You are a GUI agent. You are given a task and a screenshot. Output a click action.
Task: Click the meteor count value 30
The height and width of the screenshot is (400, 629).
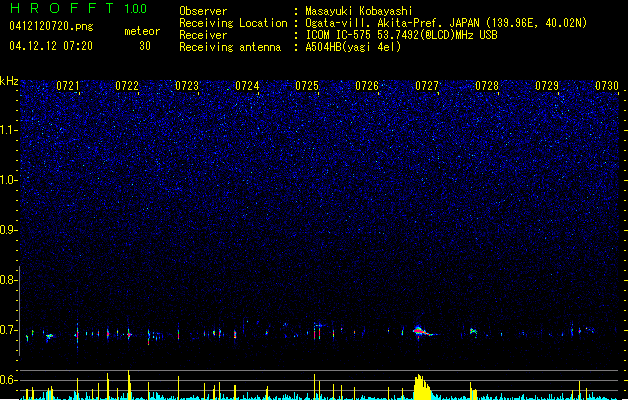pyautogui.click(x=145, y=46)
